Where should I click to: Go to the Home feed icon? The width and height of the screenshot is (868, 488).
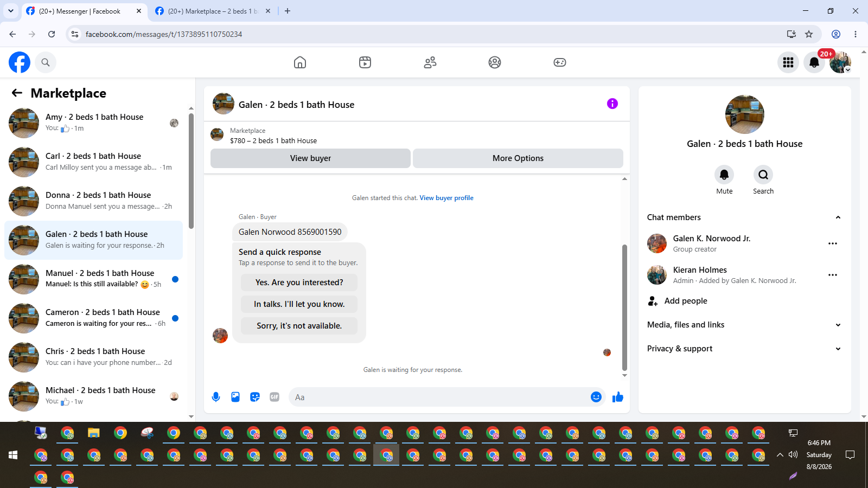click(300, 62)
